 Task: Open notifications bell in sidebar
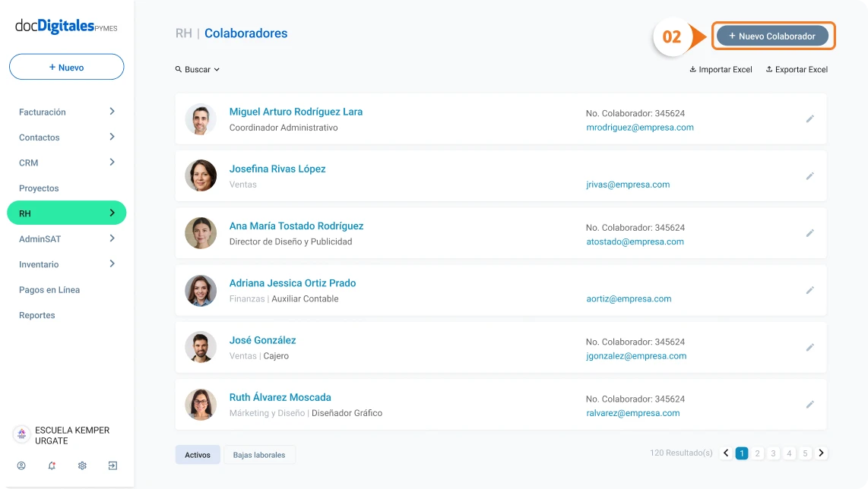pos(52,465)
